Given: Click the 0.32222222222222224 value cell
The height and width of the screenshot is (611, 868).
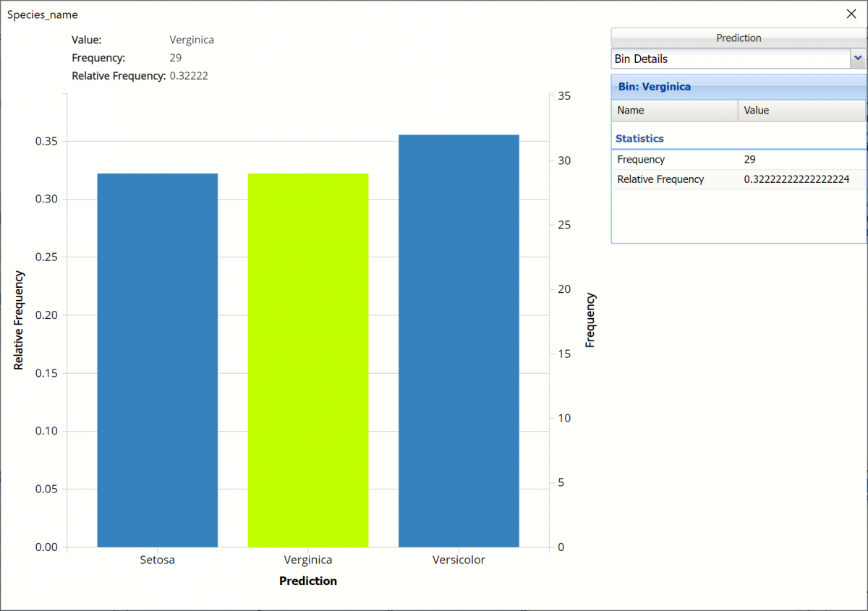Looking at the screenshot, I should (796, 179).
